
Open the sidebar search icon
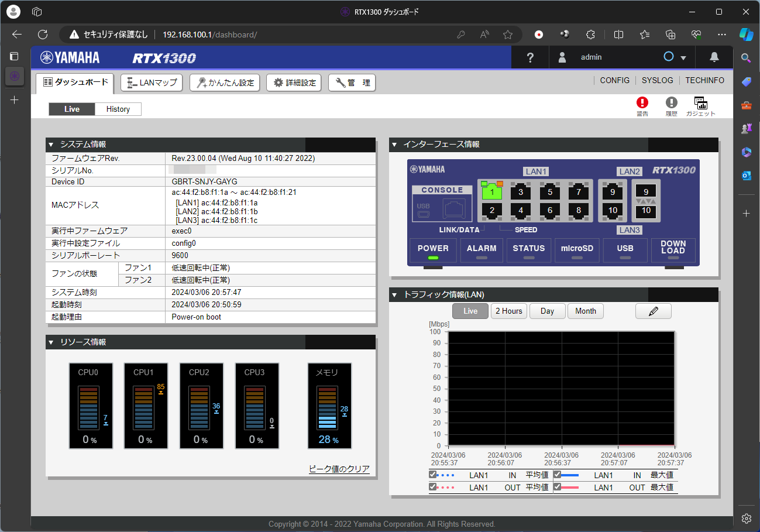[746, 57]
